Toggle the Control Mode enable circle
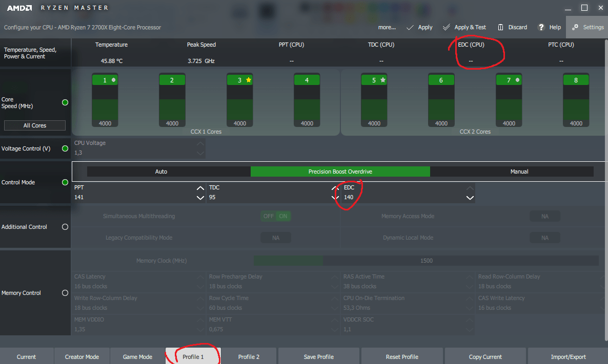The height and width of the screenshot is (364, 608). coord(65,182)
